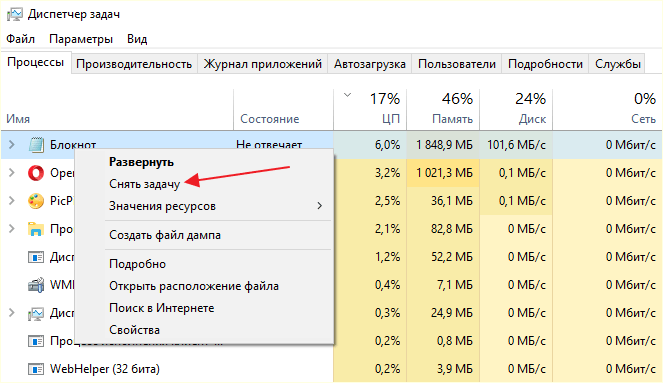
Task: Sort by the Имя column header
Action: click(x=117, y=109)
